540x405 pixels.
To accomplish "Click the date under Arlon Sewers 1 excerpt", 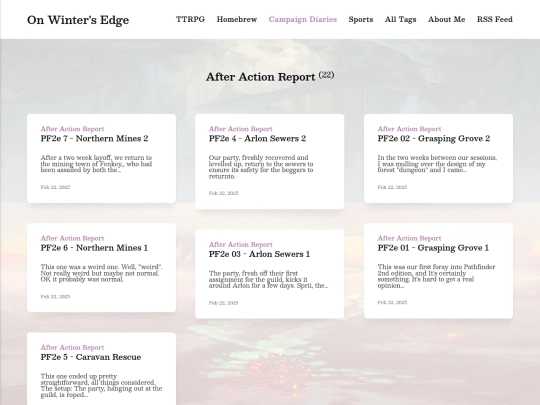I will (x=223, y=303).
